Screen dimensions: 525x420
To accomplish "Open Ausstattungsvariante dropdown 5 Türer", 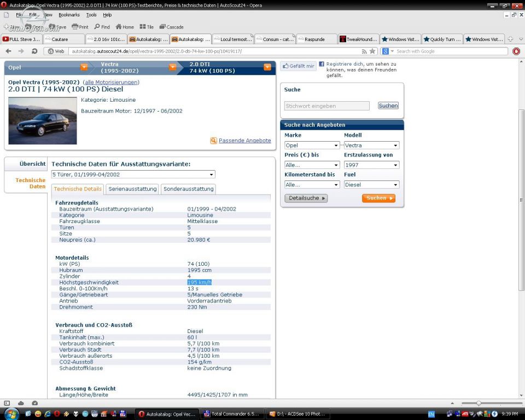I will (133, 174).
